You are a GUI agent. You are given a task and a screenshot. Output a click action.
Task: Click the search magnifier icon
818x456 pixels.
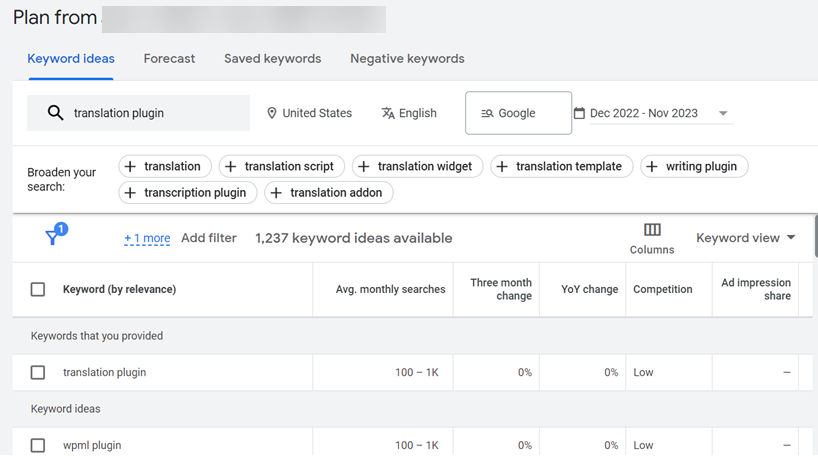click(55, 113)
